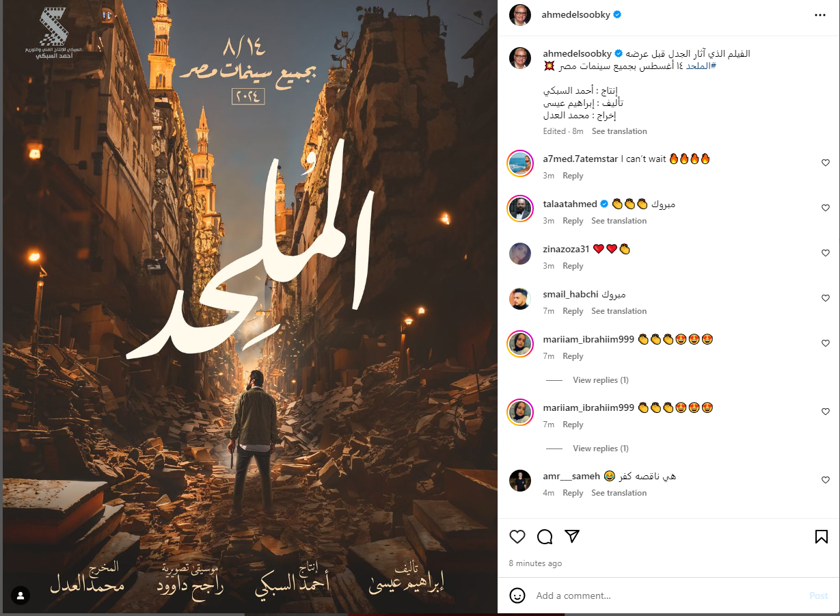Open the three-dots more options menu
The height and width of the screenshot is (616, 840).
point(820,14)
